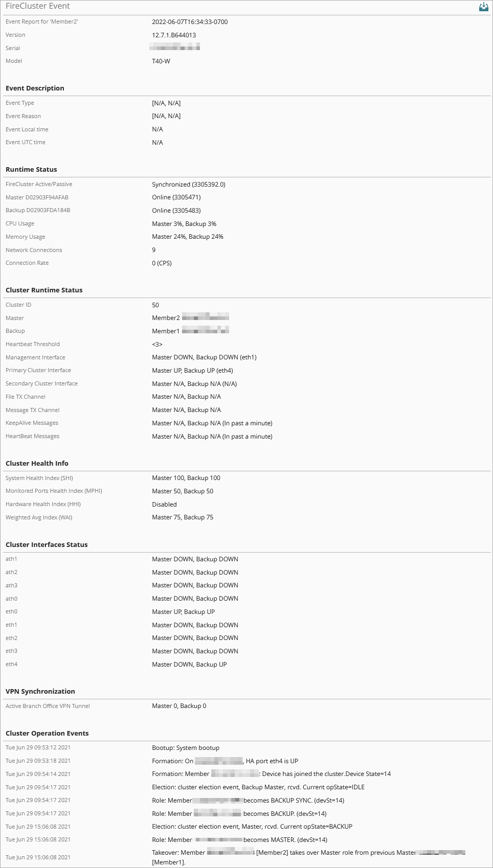493x868 pixels.
Task: Select the Primary Cluster Interface status value
Action: [x=192, y=371]
